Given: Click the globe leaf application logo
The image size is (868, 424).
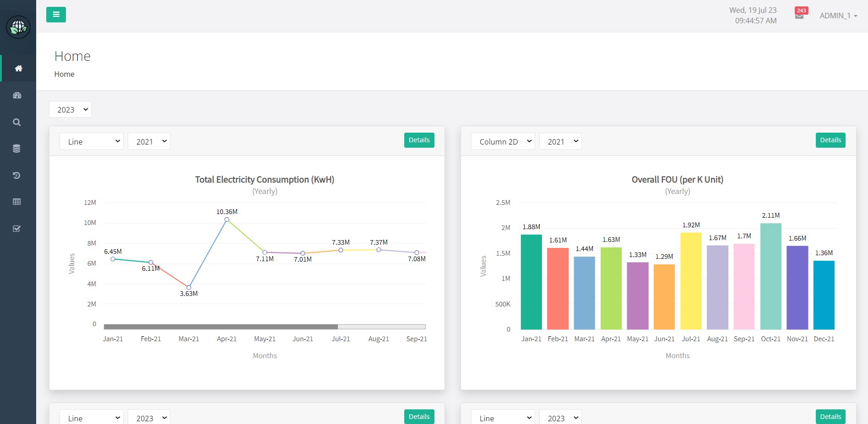Looking at the screenshot, I should click(x=18, y=27).
